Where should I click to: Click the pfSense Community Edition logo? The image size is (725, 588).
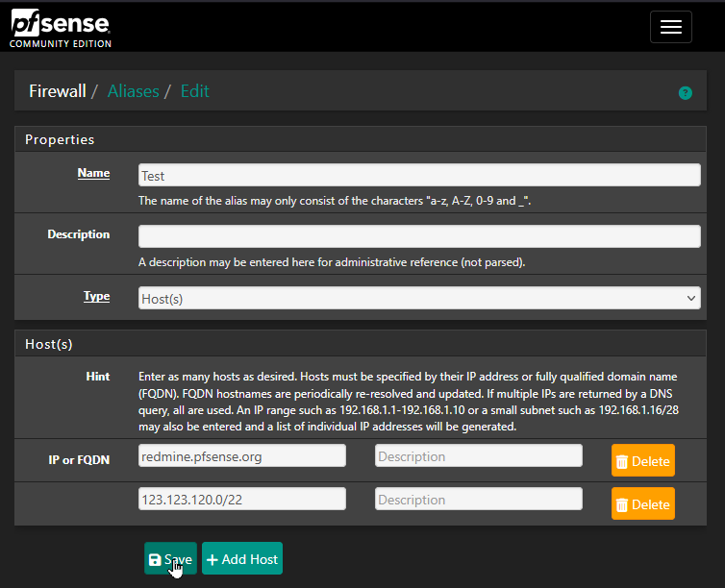click(x=61, y=27)
